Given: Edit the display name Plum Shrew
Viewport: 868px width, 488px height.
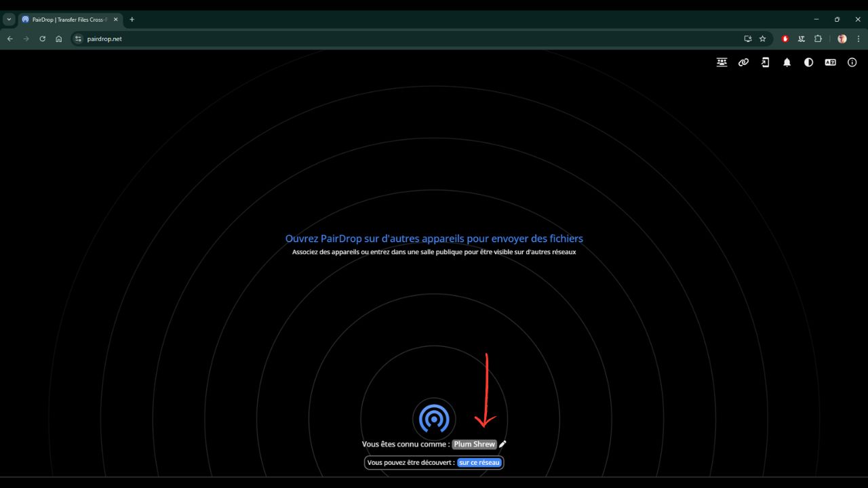Looking at the screenshot, I should pos(475,445).
